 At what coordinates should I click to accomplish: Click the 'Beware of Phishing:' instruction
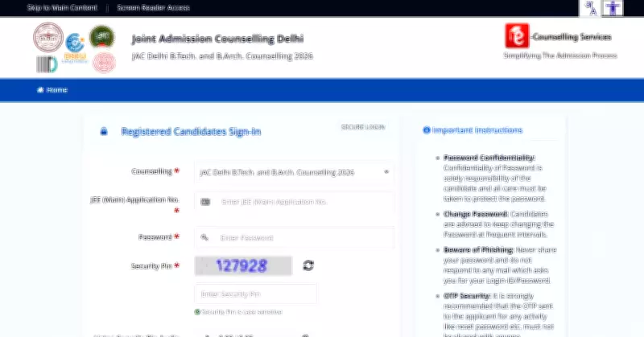[x=478, y=249]
